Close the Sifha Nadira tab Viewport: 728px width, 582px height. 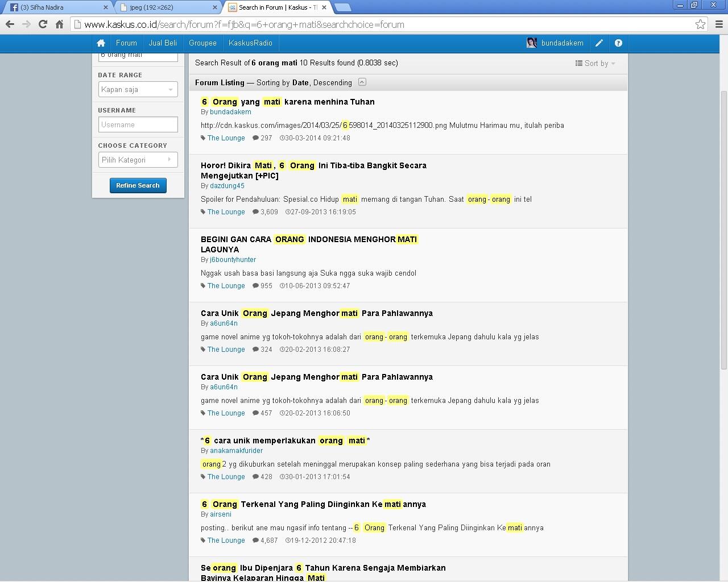[105, 7]
